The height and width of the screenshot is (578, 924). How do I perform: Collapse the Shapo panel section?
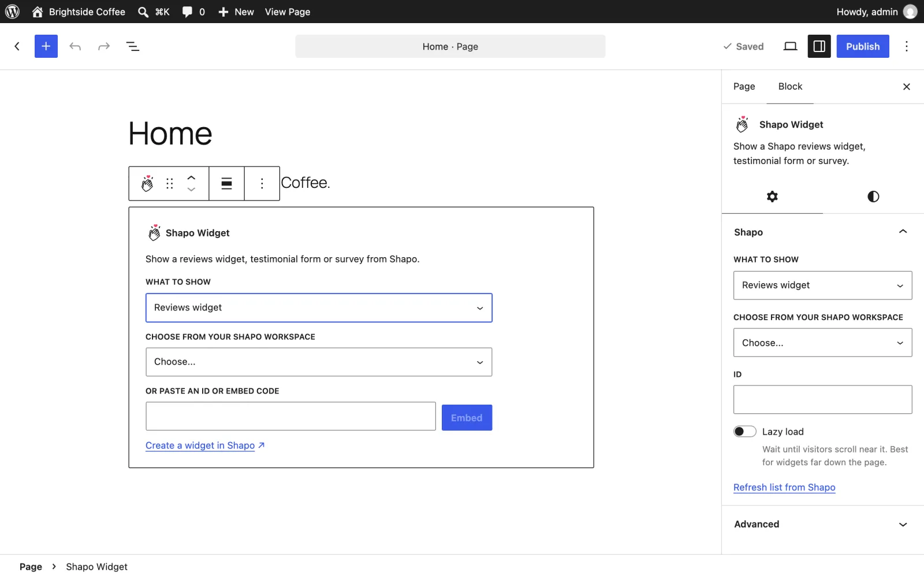[822, 232]
